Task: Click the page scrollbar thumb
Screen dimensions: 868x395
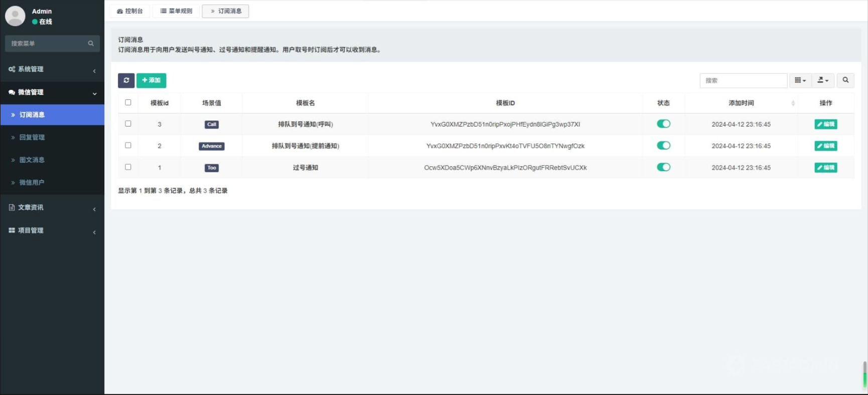Action: [x=865, y=374]
